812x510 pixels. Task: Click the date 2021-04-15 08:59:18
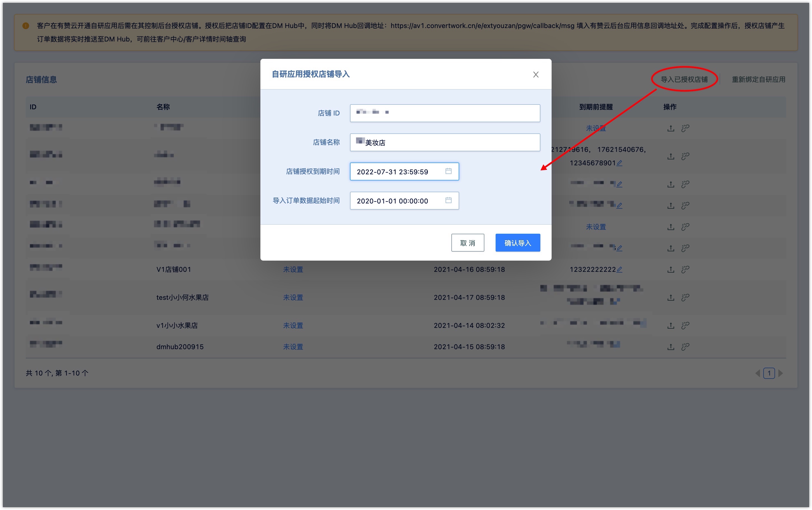pyautogui.click(x=469, y=347)
